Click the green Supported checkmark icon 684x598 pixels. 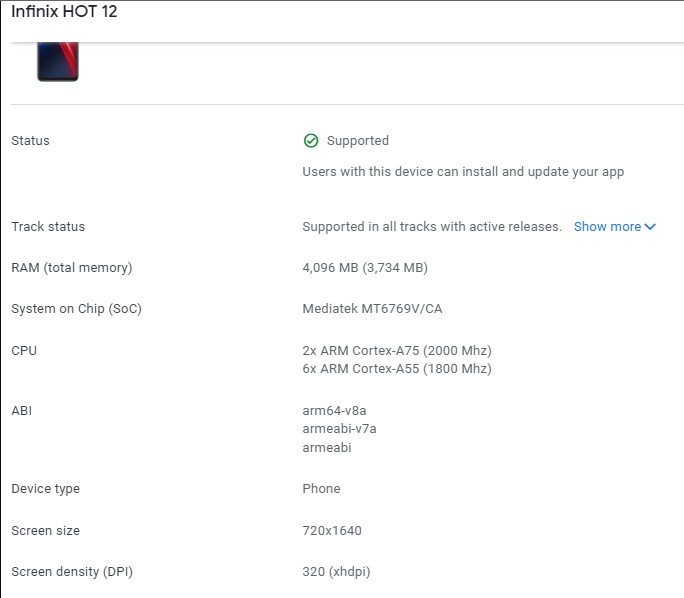(x=311, y=141)
